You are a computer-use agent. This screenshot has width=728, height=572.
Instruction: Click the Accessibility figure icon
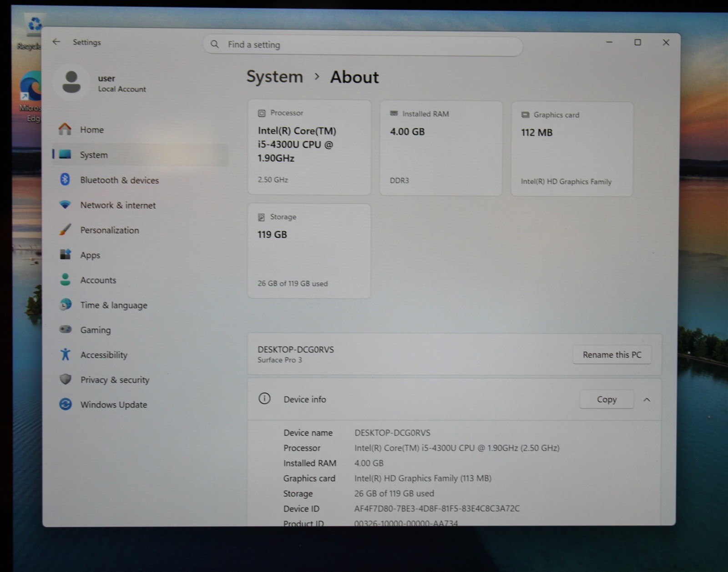click(x=65, y=354)
